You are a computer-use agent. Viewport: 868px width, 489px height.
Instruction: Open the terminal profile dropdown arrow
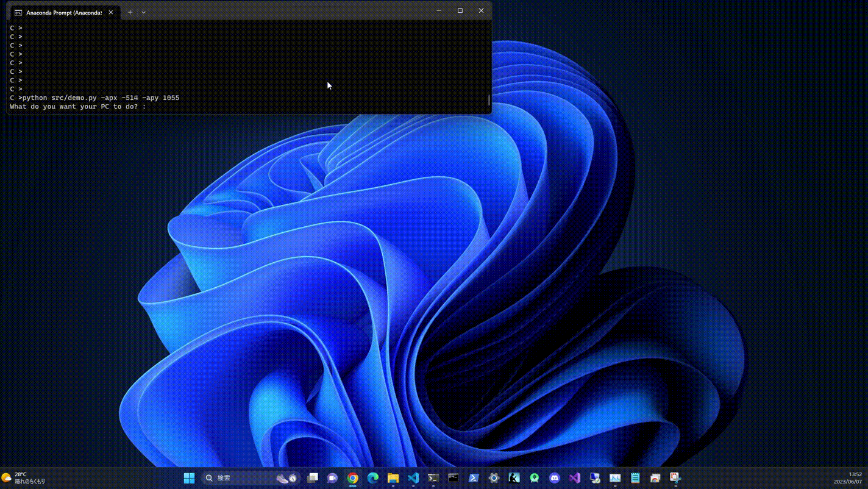point(143,12)
